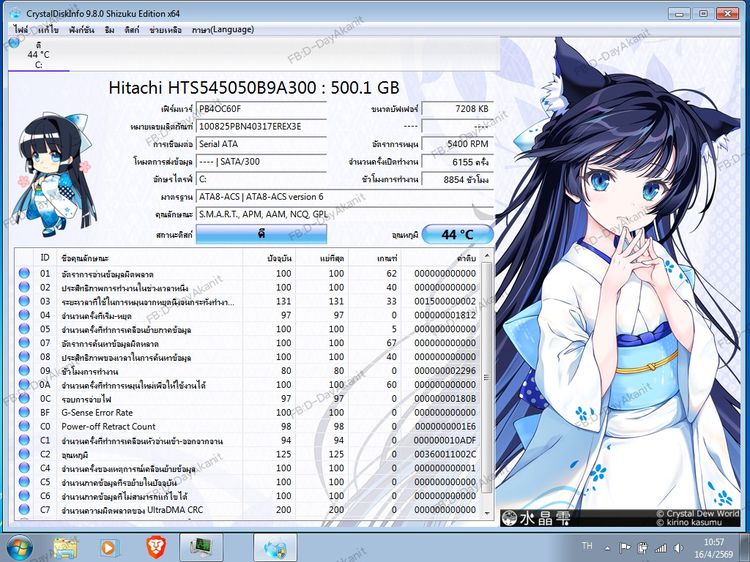Viewport: 750px width, 562px height.
Task: Launch Brave browser from the taskbar
Action: point(155,548)
